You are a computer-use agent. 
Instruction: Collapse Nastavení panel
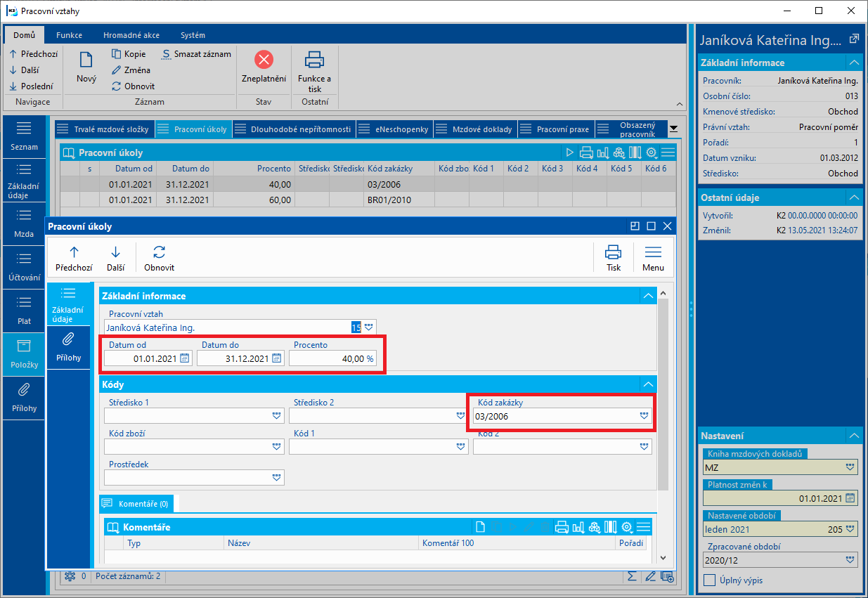[854, 436]
